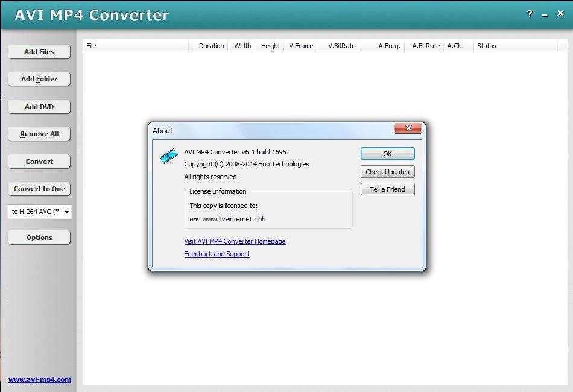Click the V.BitRate column header
The height and width of the screenshot is (392, 573).
(x=338, y=46)
